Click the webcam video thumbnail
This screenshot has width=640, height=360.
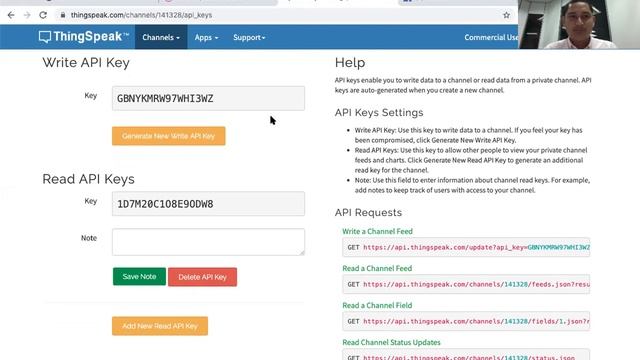[579, 24]
